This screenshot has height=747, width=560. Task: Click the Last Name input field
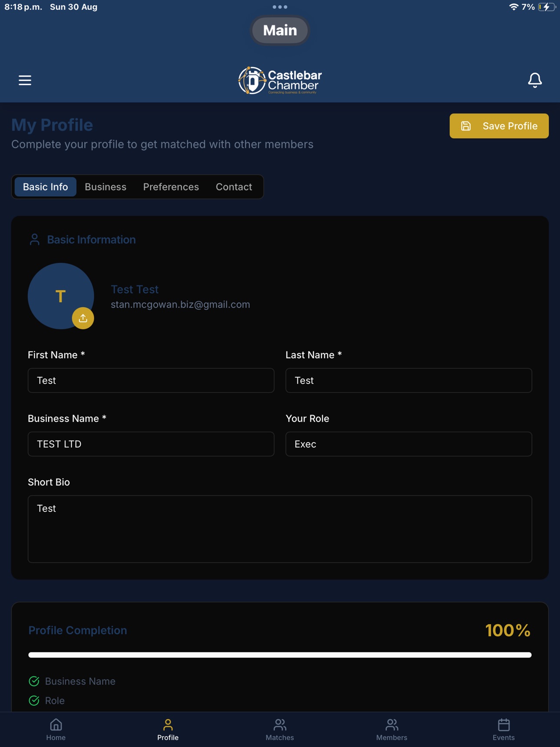[408, 381]
